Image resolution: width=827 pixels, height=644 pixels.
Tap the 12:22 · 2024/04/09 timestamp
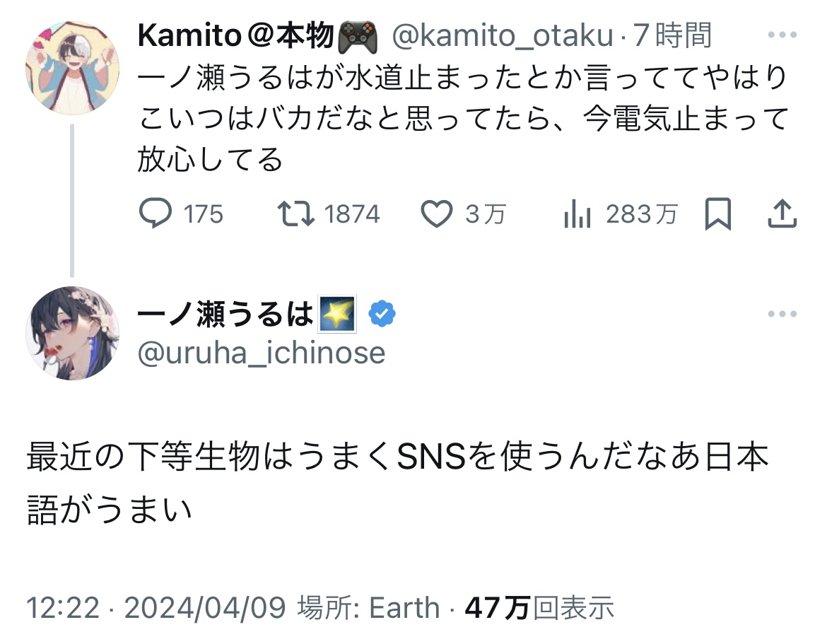tap(156, 608)
